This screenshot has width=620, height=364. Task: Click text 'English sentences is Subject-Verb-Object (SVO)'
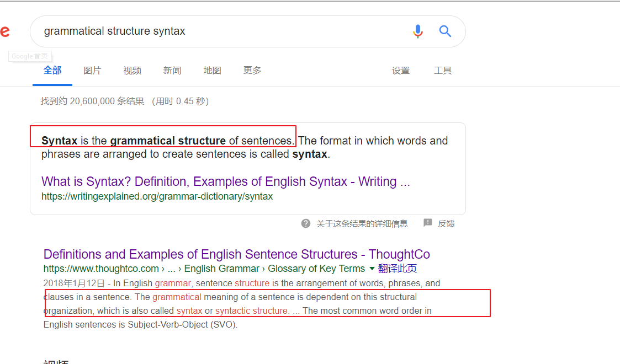pyautogui.click(x=140, y=324)
